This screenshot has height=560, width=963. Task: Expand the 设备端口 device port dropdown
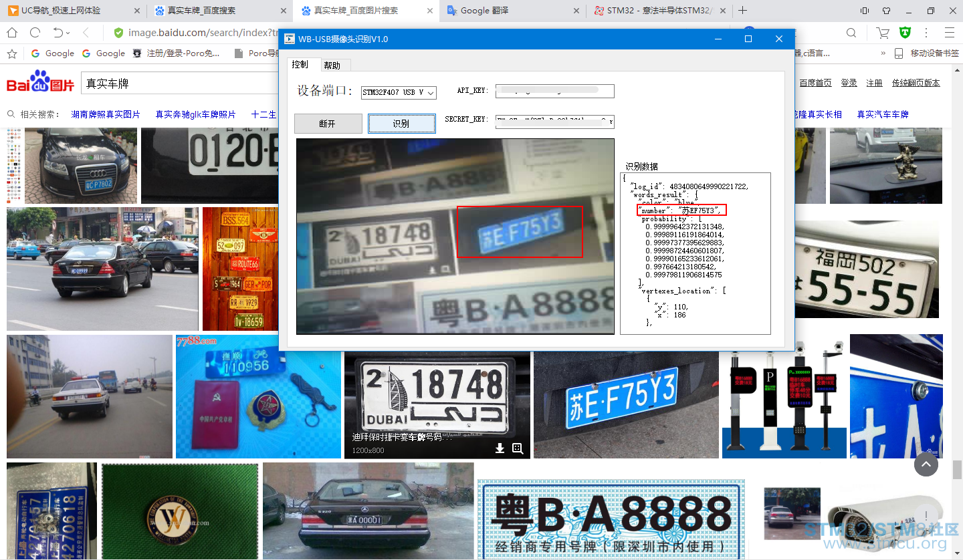click(x=431, y=92)
